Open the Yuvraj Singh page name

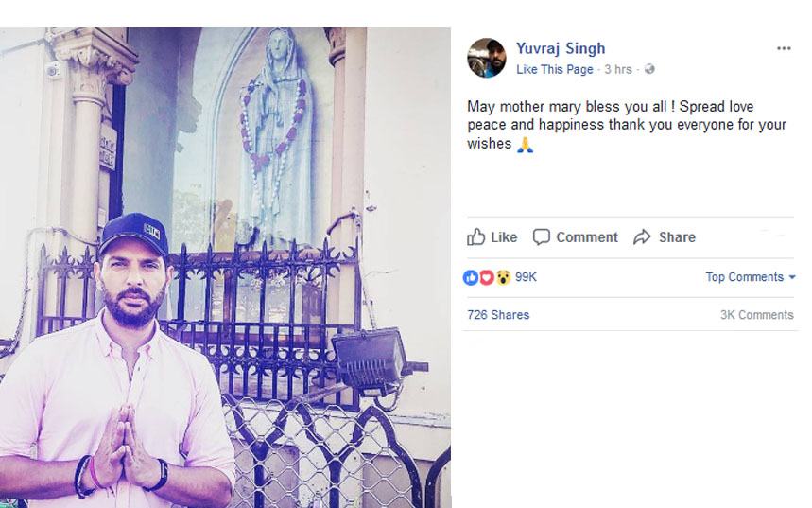pos(561,48)
